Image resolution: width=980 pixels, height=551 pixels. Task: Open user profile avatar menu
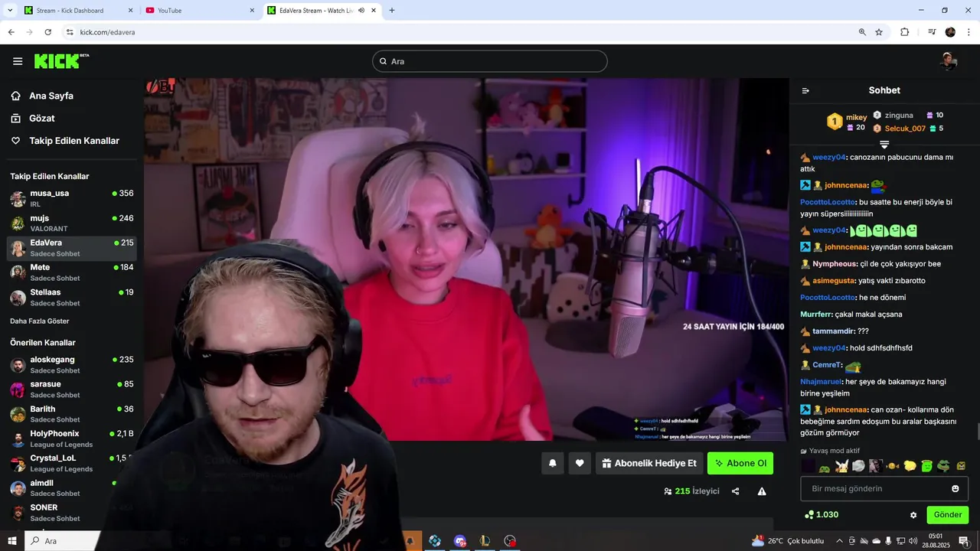[949, 61]
